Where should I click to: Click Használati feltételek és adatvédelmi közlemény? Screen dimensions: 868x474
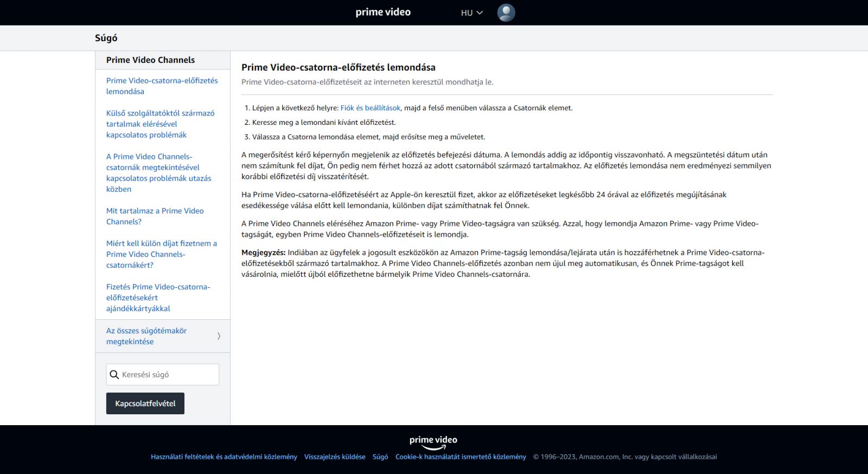click(x=224, y=457)
